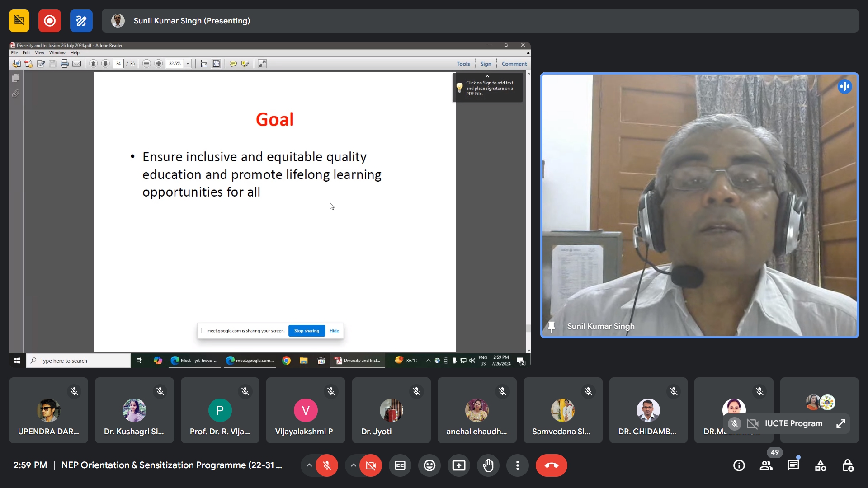Image resolution: width=868 pixels, height=488 pixels.
Task: Show the participants list icon
Action: (766, 465)
